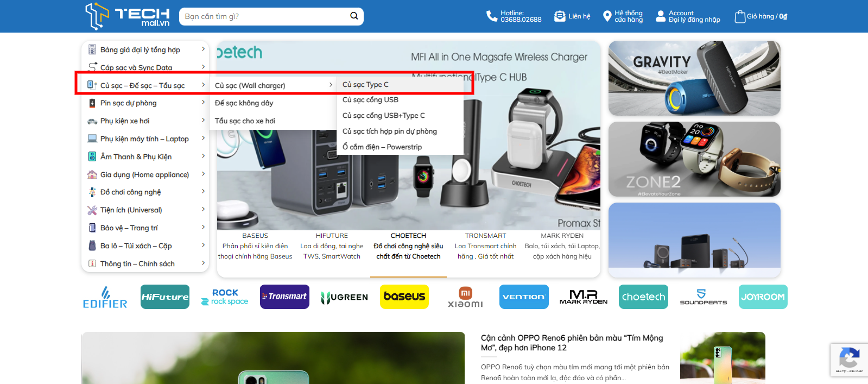Select the Baseus brand logo
868x384 pixels.
coord(404,297)
